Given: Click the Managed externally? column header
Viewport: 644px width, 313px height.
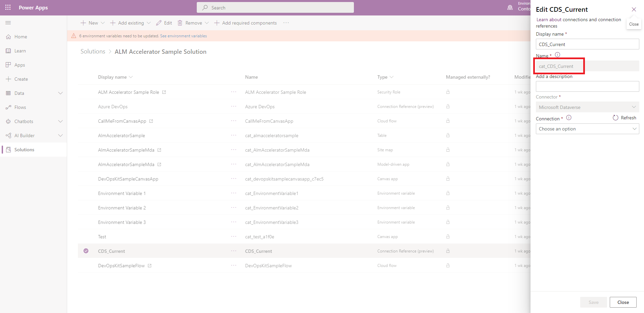Looking at the screenshot, I should point(468,77).
